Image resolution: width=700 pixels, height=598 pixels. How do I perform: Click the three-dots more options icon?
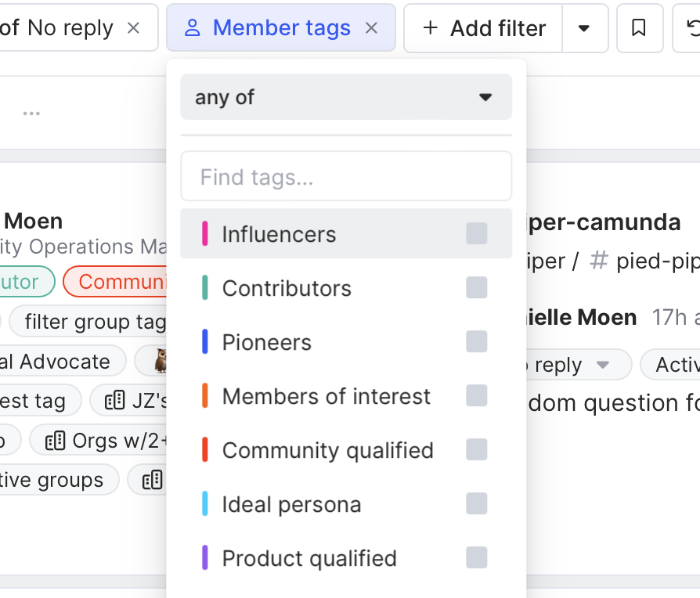[31, 113]
